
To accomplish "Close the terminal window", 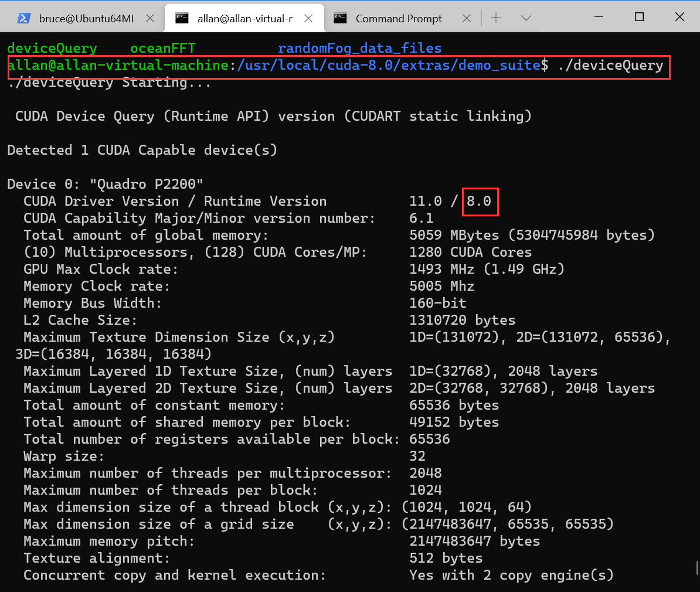I will 679,17.
